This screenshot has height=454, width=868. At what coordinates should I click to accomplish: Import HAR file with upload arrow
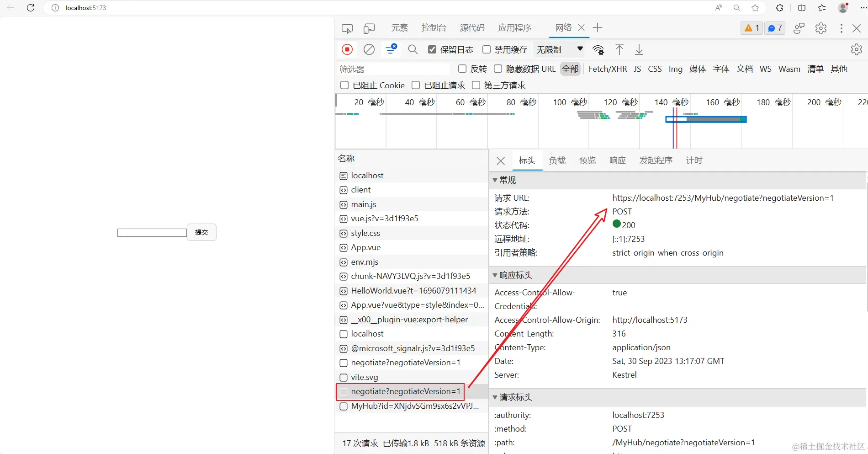(x=619, y=49)
